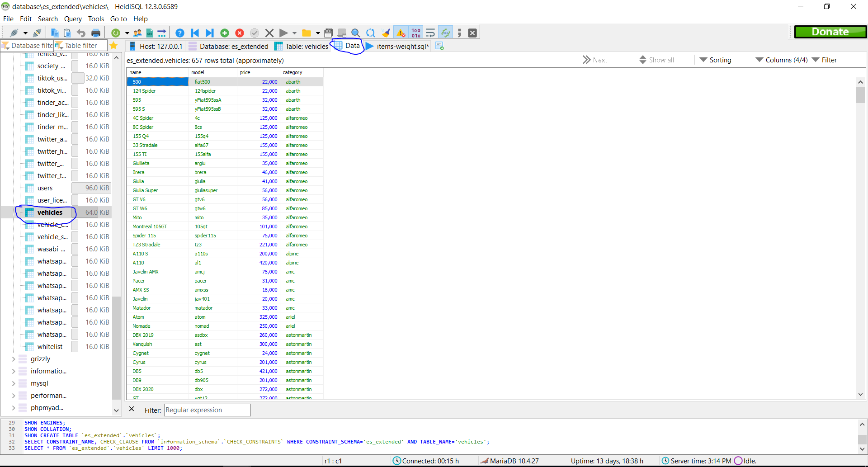Click the SQL log scrollbar thumb
This screenshot has width=868, height=467.
click(862, 439)
